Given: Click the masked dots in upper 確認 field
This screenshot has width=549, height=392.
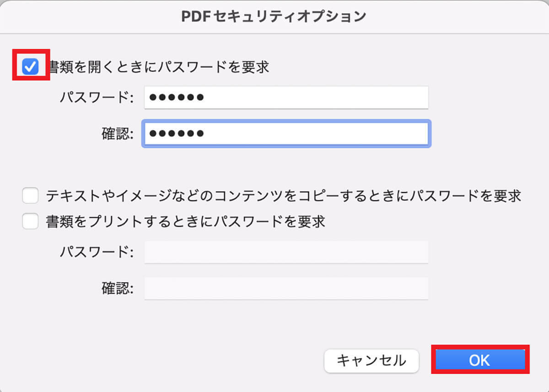Looking at the screenshot, I should pos(177,134).
